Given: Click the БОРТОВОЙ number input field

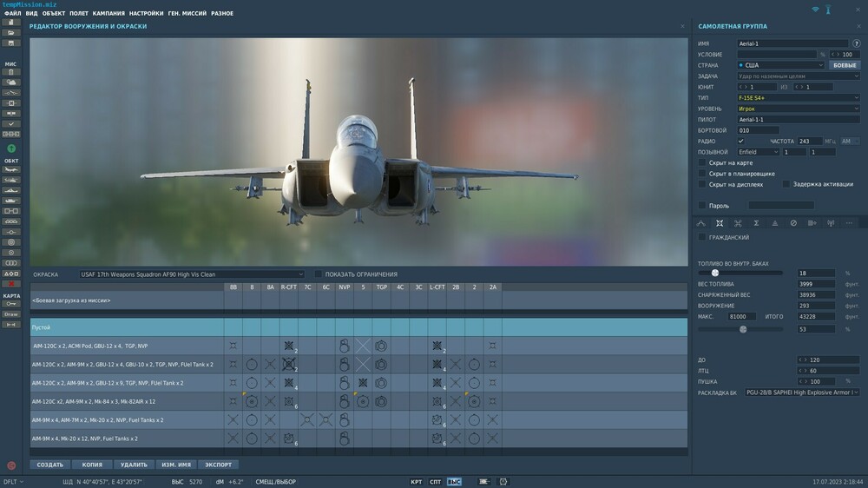Looking at the screenshot, I should coord(758,130).
